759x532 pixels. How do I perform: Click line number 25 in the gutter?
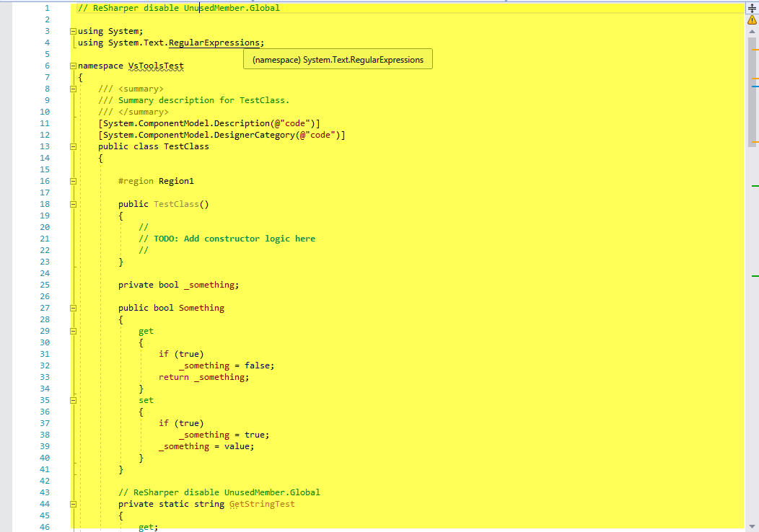pos(45,285)
